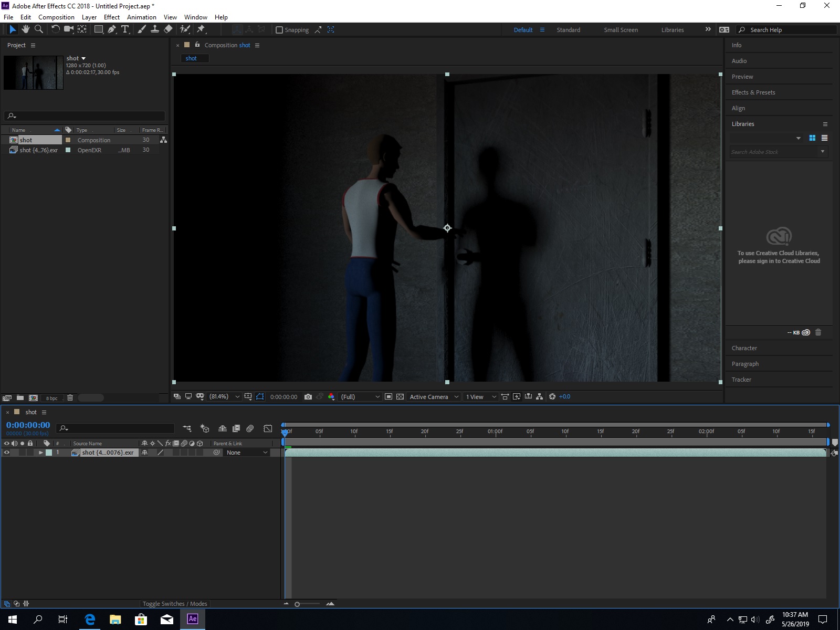Select the Hand tool
The height and width of the screenshot is (630, 840).
[25, 29]
